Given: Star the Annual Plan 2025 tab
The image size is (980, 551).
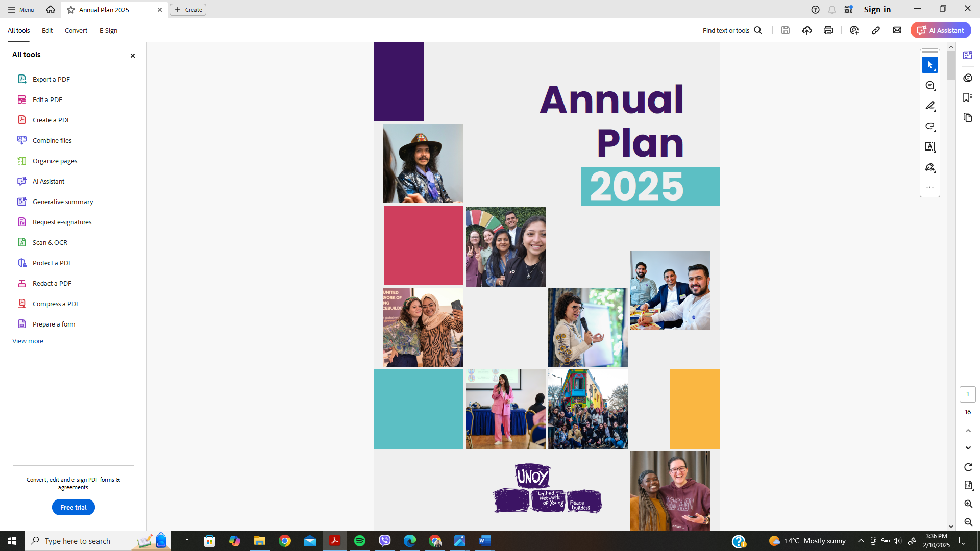Looking at the screenshot, I should [71, 10].
